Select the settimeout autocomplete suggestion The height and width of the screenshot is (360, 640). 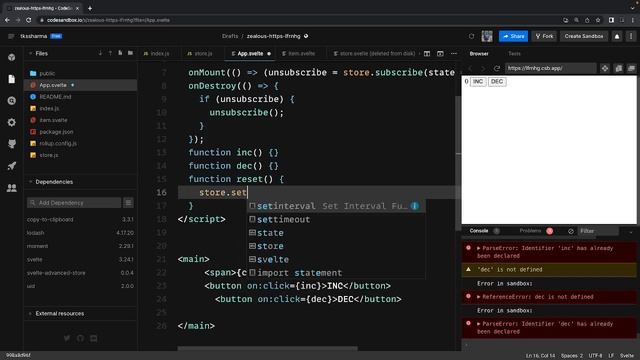coord(336,220)
